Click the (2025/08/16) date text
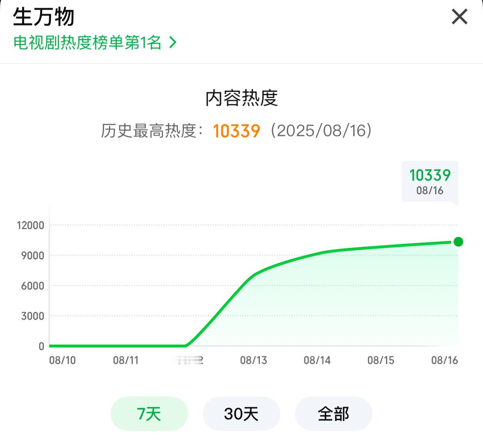 (x=321, y=131)
